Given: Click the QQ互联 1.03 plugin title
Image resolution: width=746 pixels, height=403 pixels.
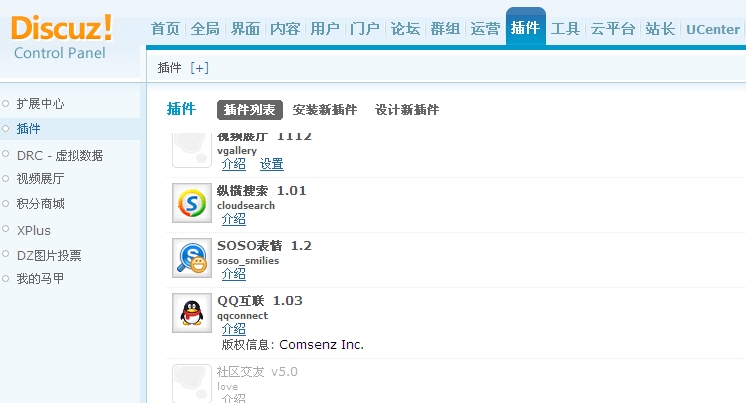Looking at the screenshot, I should [260, 301].
